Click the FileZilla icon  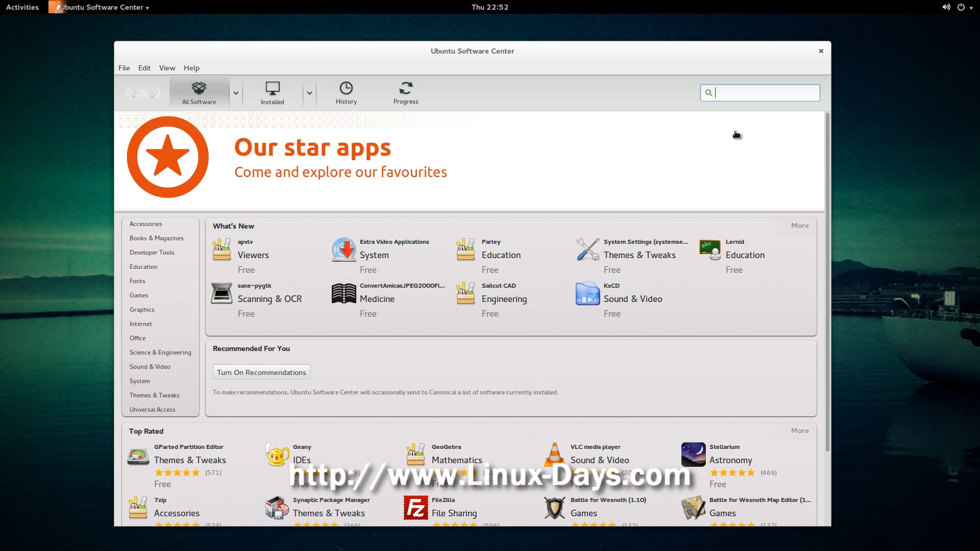pyautogui.click(x=415, y=508)
